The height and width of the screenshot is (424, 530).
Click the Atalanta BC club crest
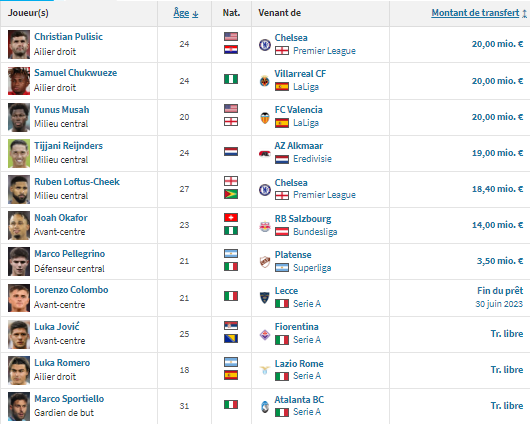(265, 407)
